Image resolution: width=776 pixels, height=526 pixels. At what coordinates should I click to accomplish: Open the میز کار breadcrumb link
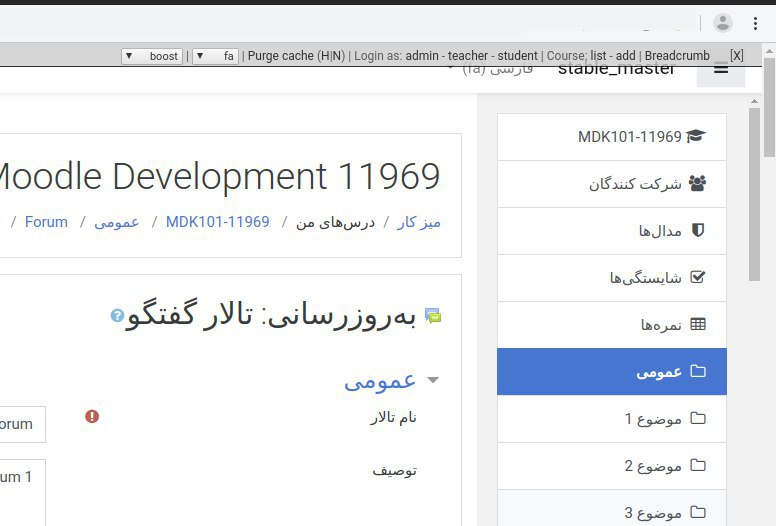coord(419,222)
